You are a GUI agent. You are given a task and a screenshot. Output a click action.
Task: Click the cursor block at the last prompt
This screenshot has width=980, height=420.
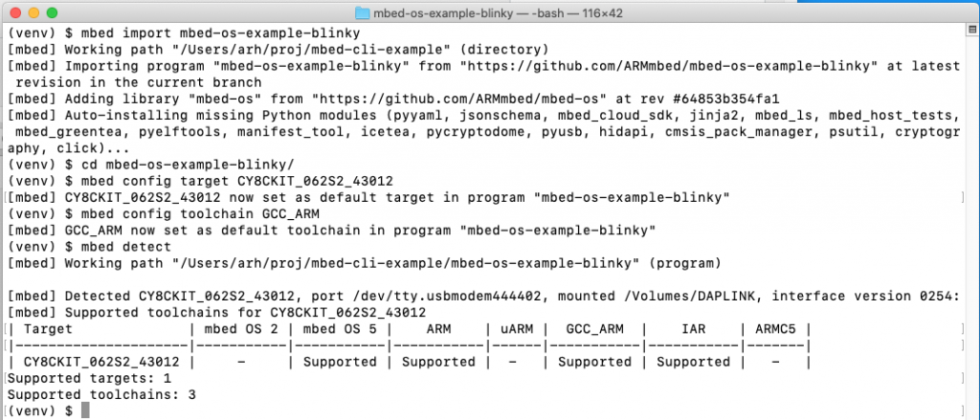coord(85,410)
